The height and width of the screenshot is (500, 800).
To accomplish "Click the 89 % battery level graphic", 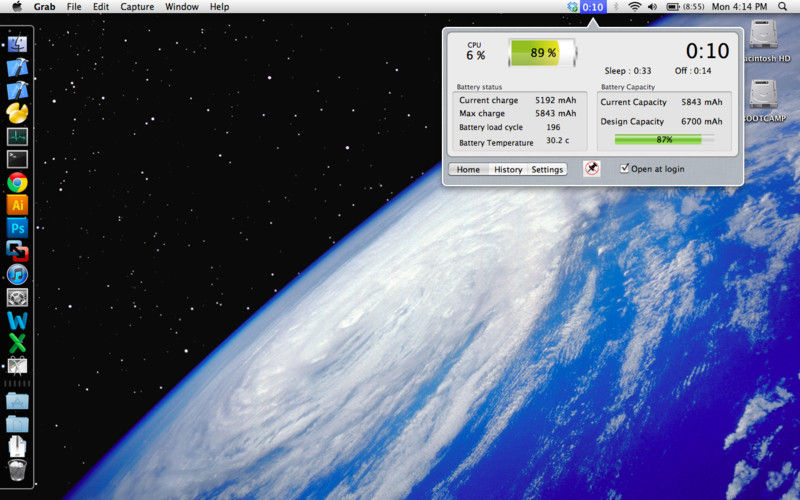I will click(x=542, y=53).
